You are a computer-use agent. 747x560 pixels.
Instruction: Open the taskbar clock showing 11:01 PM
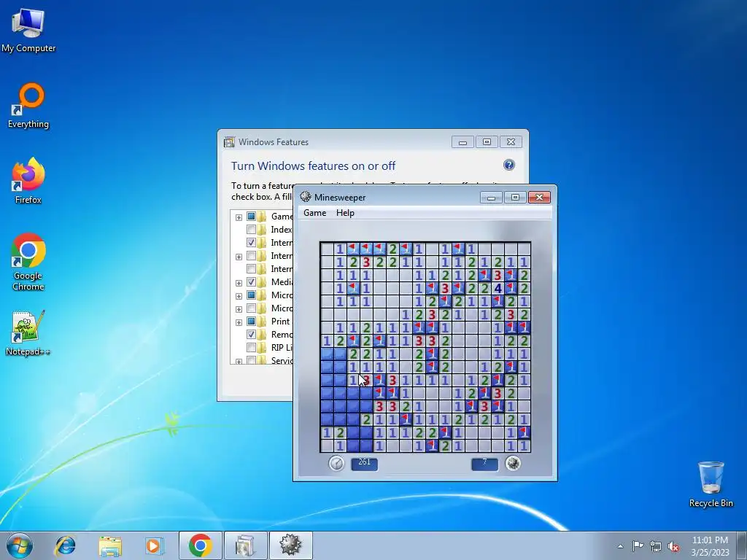pos(710,546)
